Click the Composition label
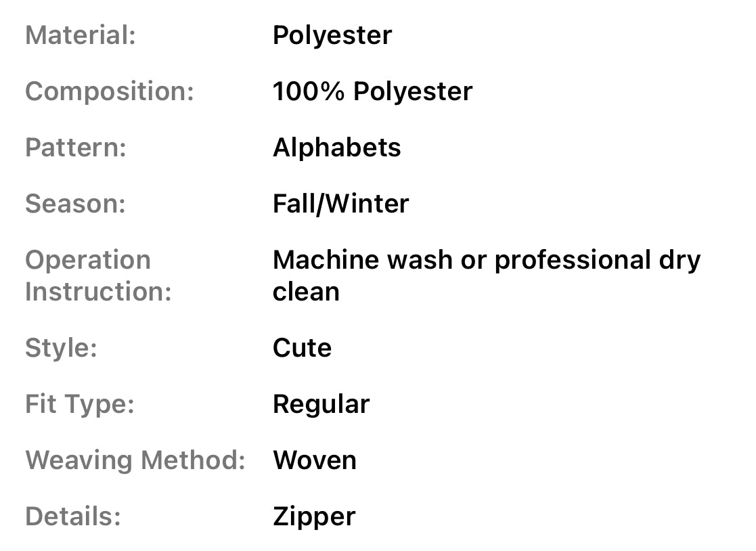 pyautogui.click(x=110, y=91)
